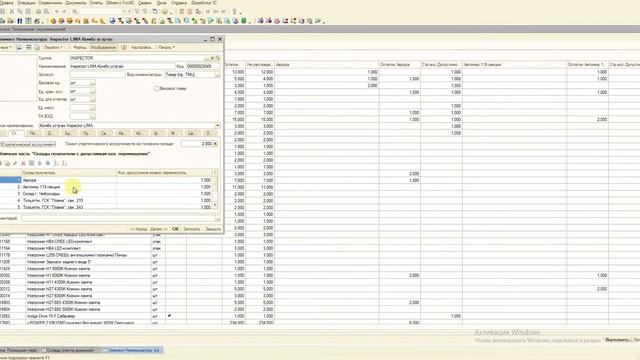The height and width of the screenshot is (360, 640).
Task: Open the Справка menu
Action: [179, 3]
